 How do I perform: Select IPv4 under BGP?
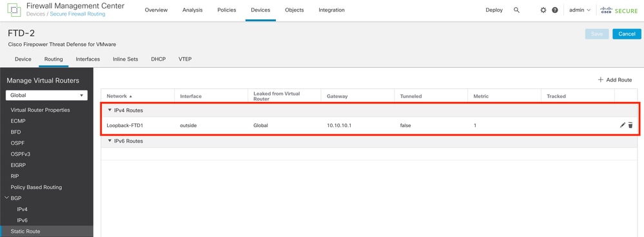[22, 209]
